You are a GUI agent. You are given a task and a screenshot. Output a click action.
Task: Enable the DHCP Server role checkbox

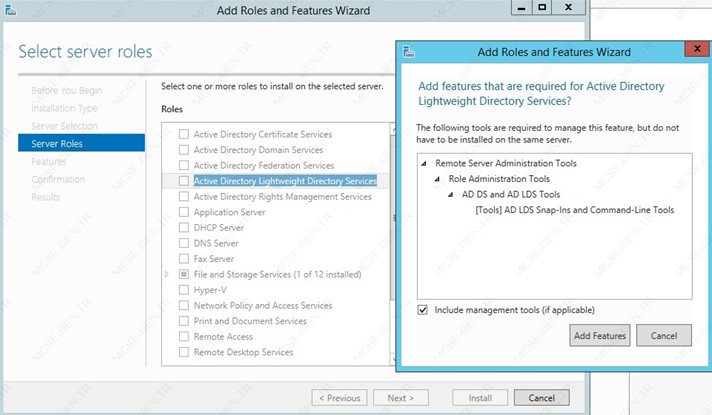[x=183, y=227]
